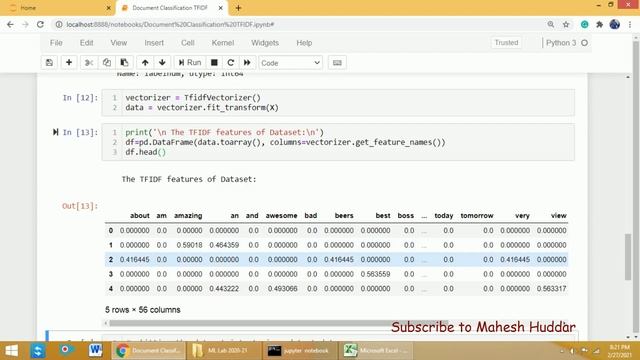
Task: Click the 'about' column header
Action: pos(140,216)
